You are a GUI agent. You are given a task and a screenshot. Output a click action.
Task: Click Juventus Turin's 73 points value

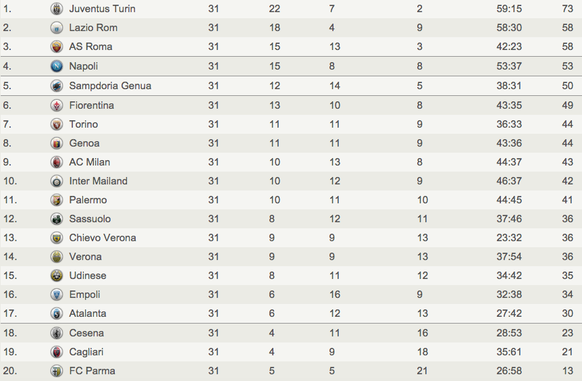567,9
